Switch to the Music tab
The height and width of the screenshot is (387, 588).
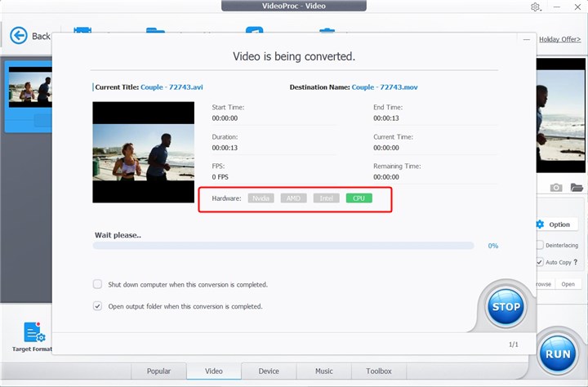pyautogui.click(x=324, y=371)
